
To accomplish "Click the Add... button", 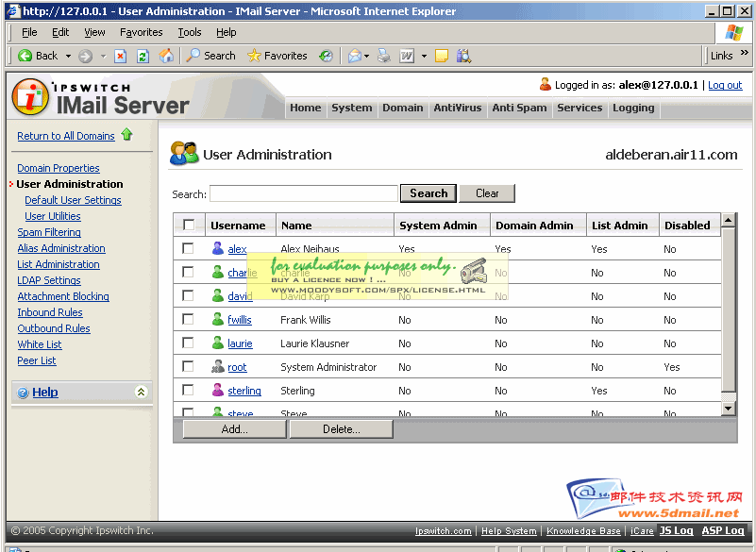I will (234, 429).
